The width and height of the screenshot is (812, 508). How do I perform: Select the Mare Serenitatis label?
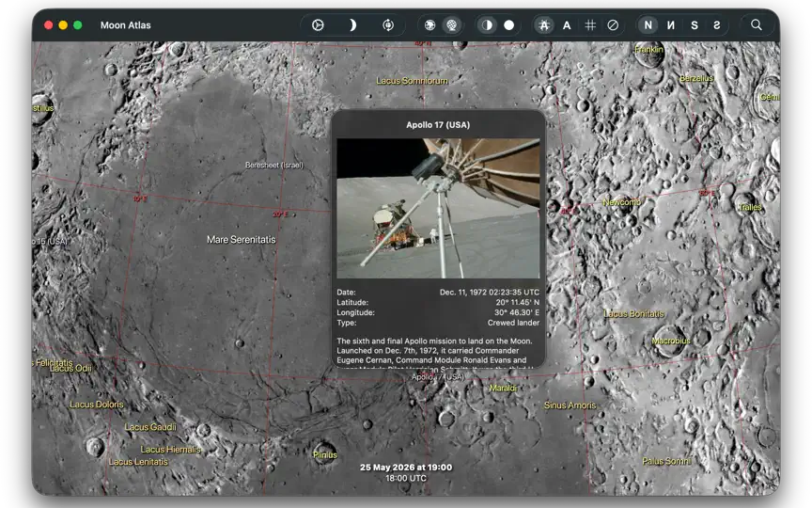pyautogui.click(x=242, y=240)
